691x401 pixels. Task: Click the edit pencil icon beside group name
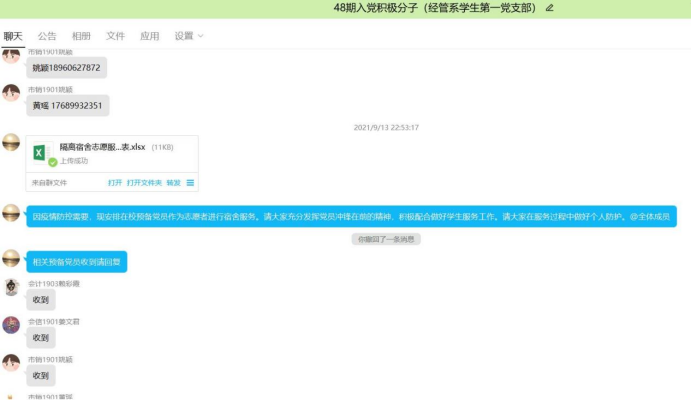[x=550, y=8]
